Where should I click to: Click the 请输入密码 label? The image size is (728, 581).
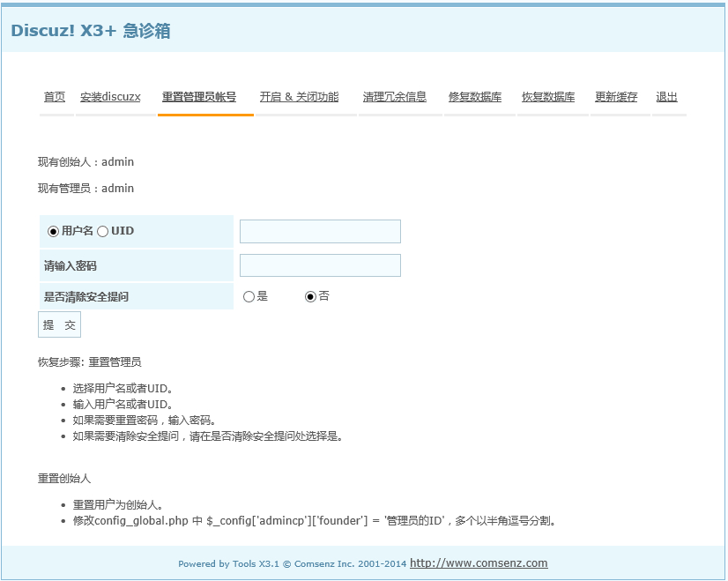71,266
